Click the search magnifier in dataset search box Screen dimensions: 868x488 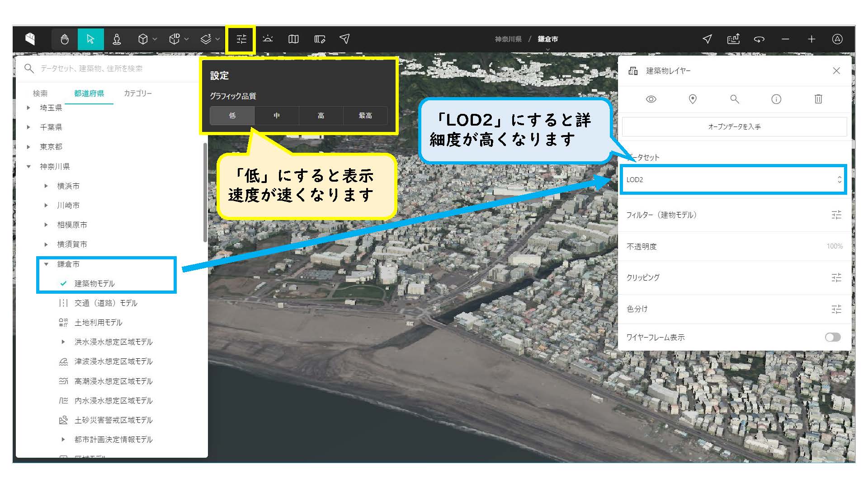pyautogui.click(x=29, y=68)
